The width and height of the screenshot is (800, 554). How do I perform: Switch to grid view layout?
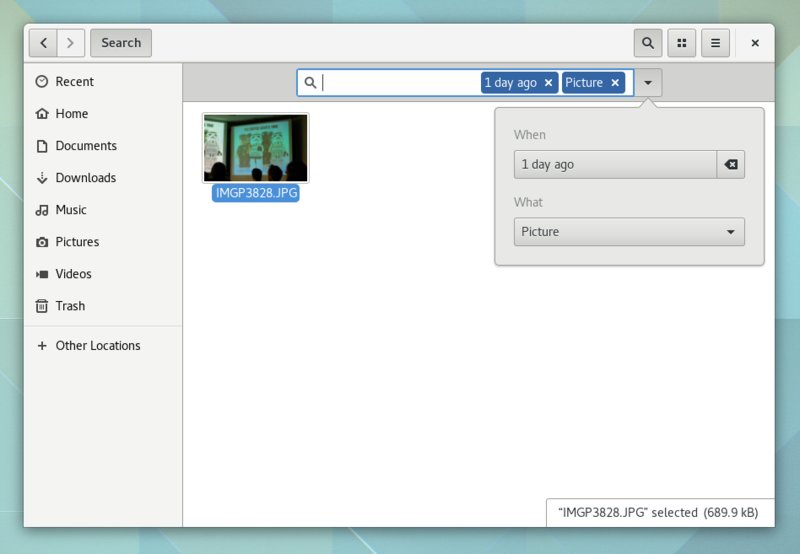click(681, 43)
